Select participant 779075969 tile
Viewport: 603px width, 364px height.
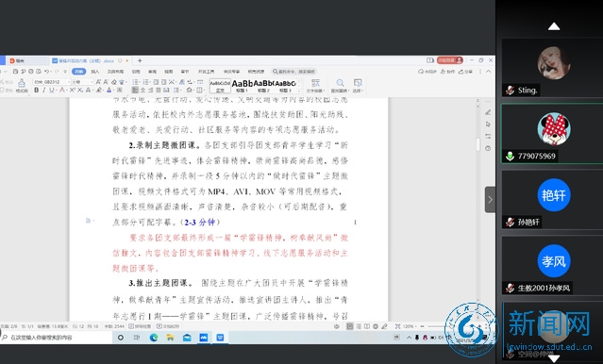coord(552,133)
